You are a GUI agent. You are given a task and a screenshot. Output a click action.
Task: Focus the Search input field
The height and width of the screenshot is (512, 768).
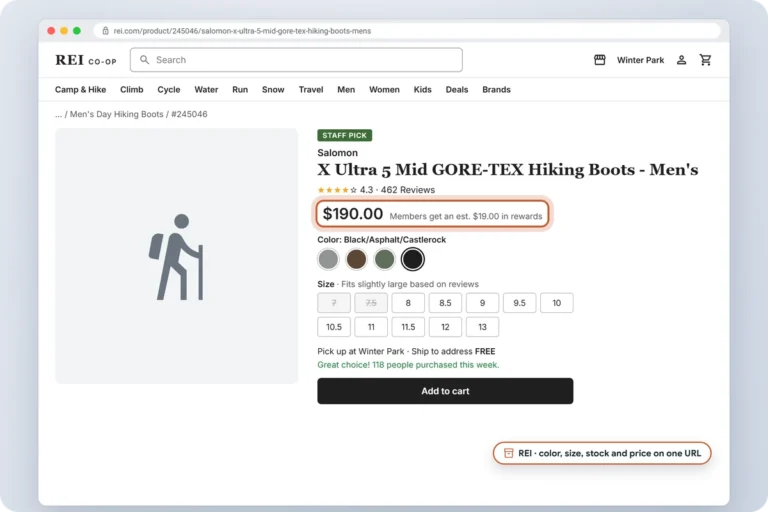pos(296,60)
